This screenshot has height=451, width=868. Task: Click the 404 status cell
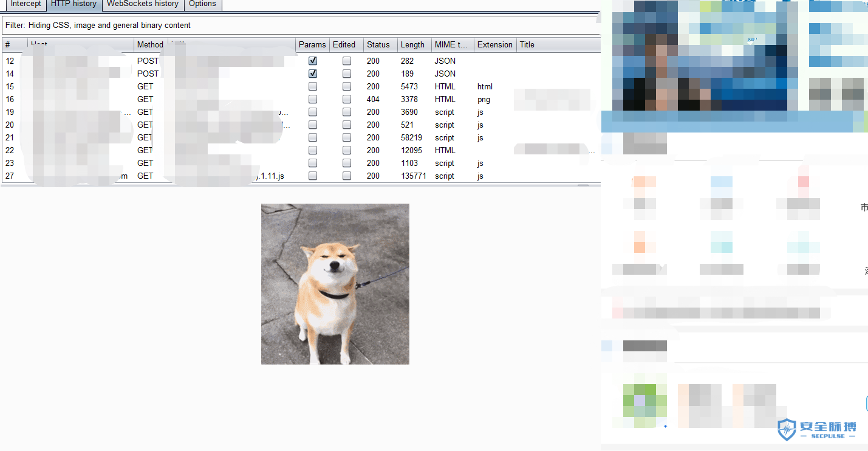click(x=373, y=99)
